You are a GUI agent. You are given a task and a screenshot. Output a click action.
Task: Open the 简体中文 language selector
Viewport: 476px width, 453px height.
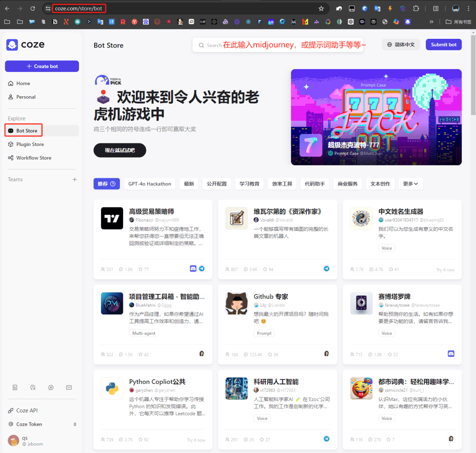click(x=401, y=45)
